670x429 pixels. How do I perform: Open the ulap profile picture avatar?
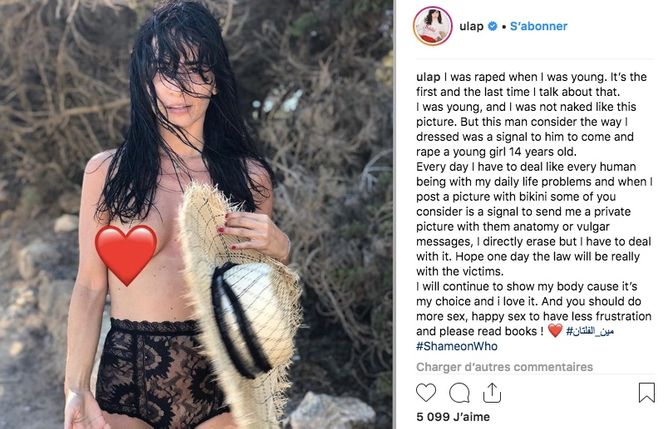[432, 26]
